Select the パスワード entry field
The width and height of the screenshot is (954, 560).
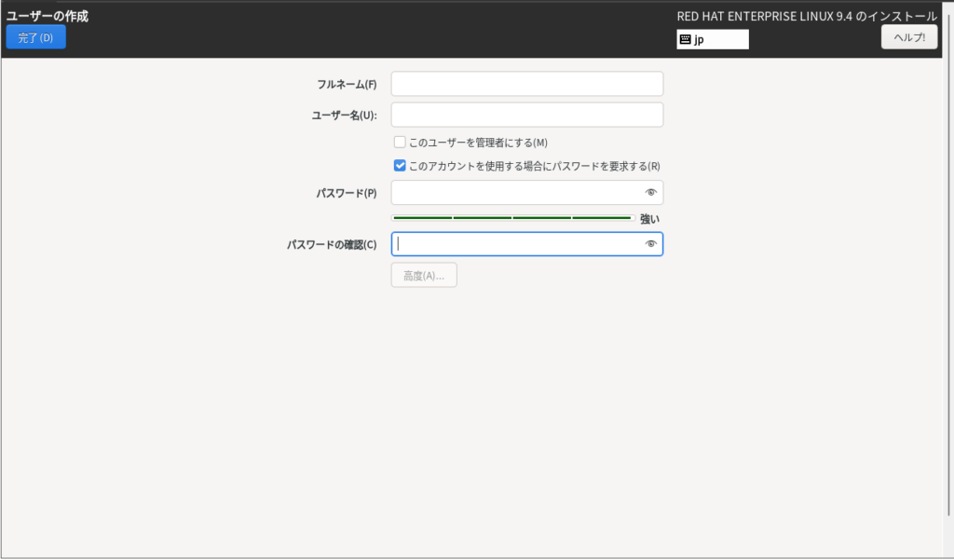click(x=517, y=193)
